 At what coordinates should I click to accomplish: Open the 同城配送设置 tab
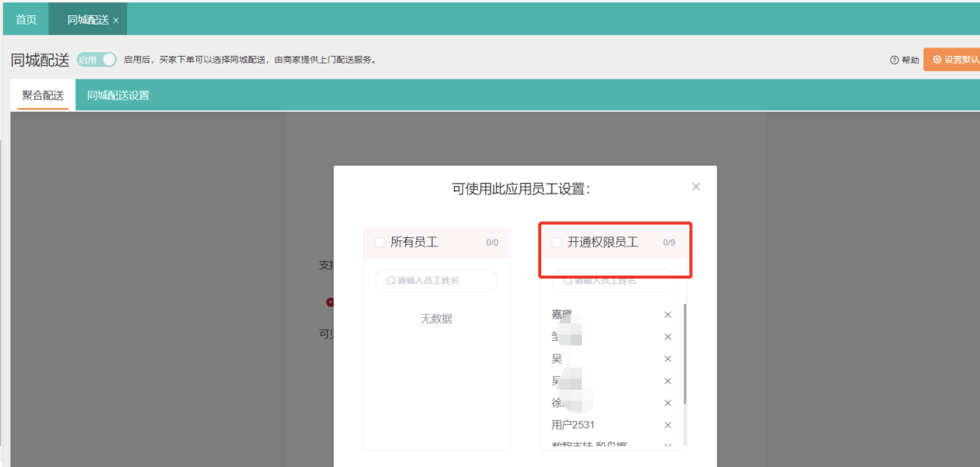118,96
